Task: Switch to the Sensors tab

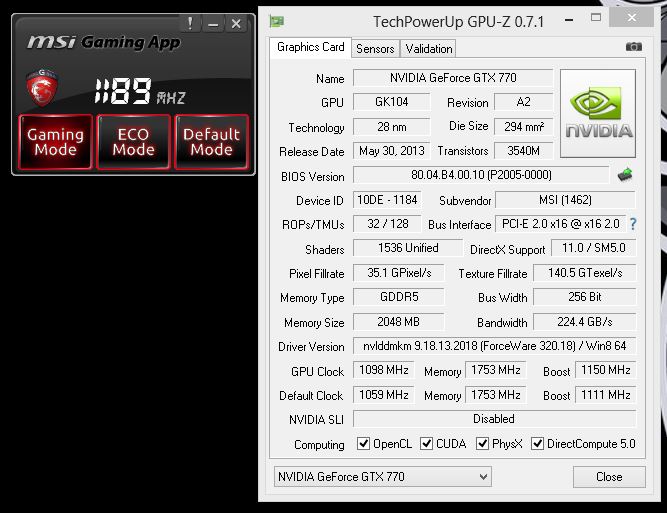Action: (375, 48)
